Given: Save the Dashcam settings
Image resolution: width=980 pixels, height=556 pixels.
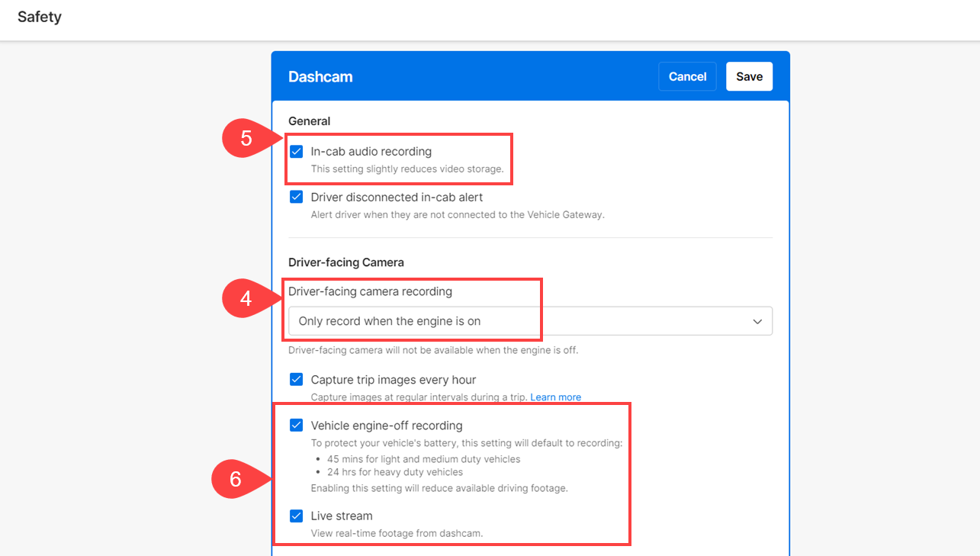Looking at the screenshot, I should (749, 76).
